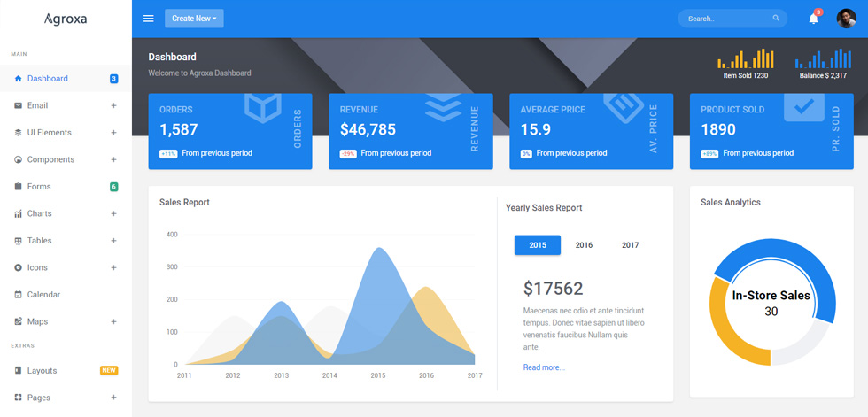Expand the Maps plus sign
Screen dimensions: 868x417
[x=113, y=321]
